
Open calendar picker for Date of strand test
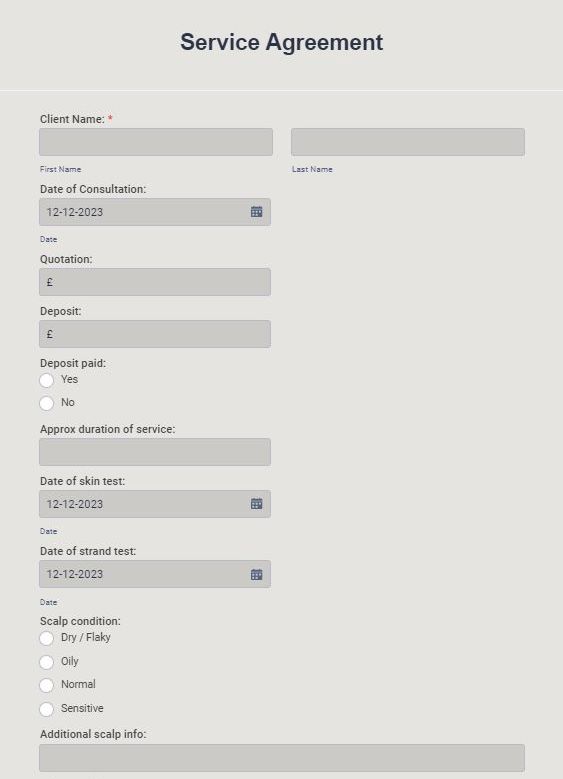coord(256,574)
